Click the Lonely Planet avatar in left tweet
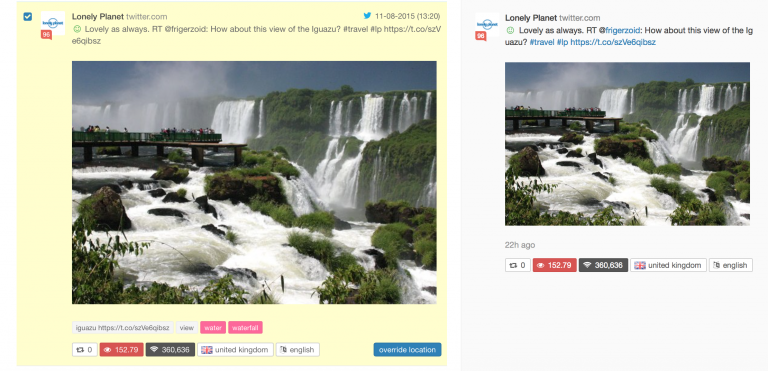Image resolution: width=768 pixels, height=371 pixels. [x=53, y=23]
